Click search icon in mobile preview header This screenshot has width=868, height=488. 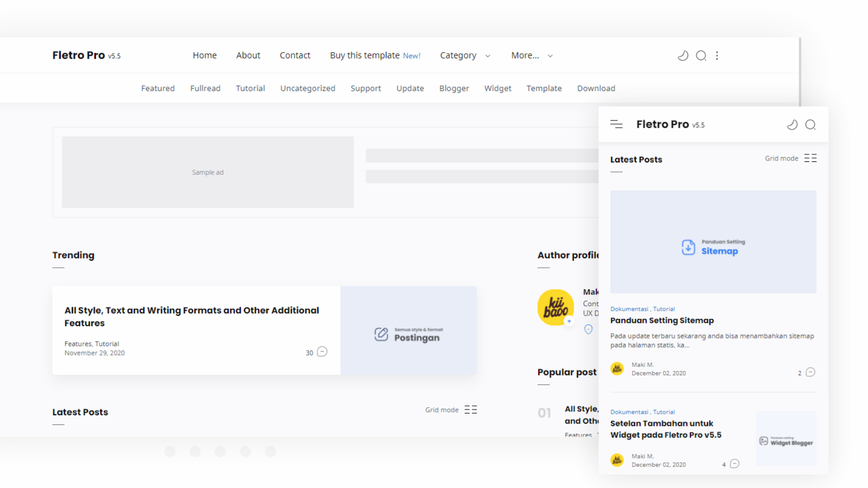810,125
